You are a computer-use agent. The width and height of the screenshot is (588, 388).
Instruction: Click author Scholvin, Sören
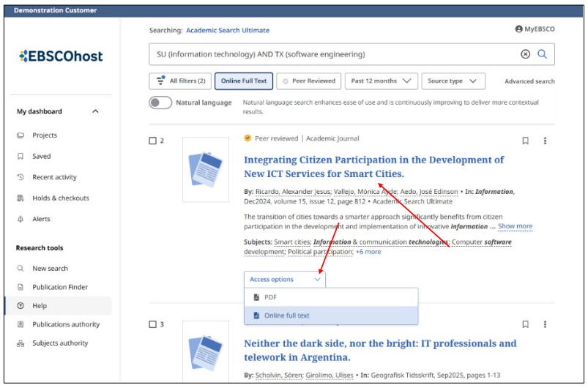pyautogui.click(x=279, y=376)
